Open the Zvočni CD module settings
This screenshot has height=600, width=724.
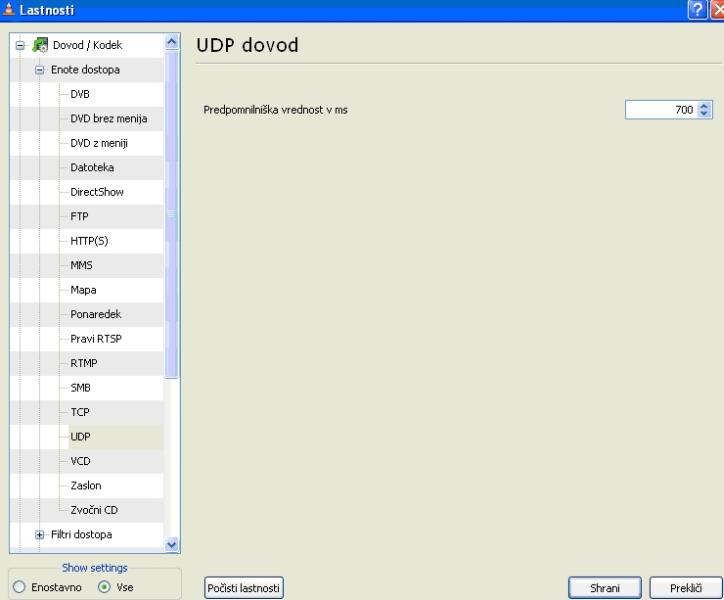(x=94, y=509)
